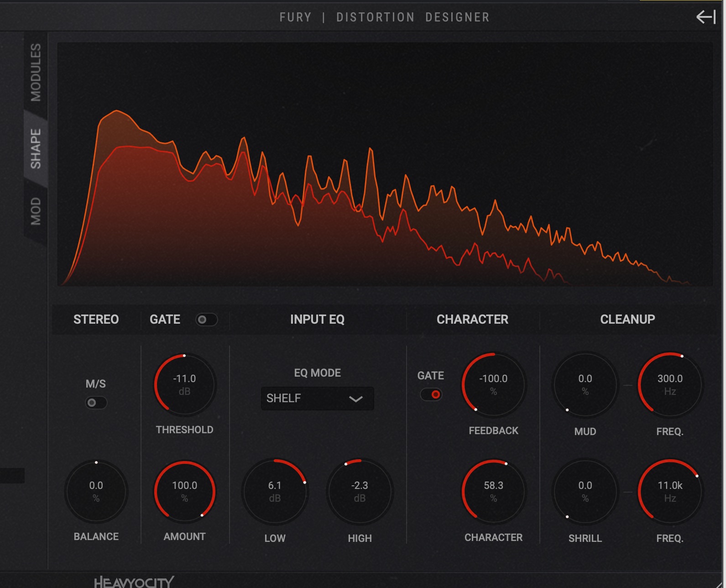Viewport: 726px width, 588px height.
Task: Click the Input EQ LOW knob
Action: tap(275, 492)
